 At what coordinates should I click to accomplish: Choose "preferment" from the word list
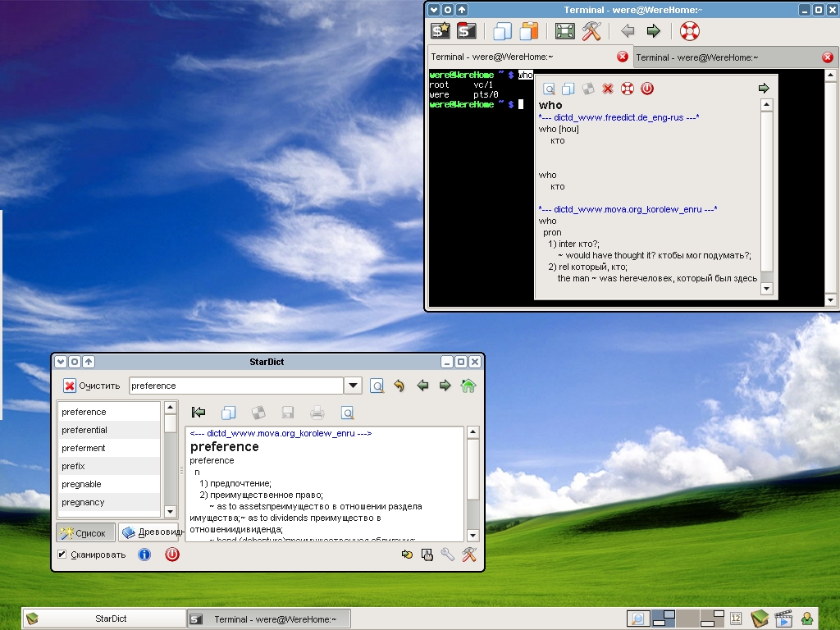pos(109,449)
